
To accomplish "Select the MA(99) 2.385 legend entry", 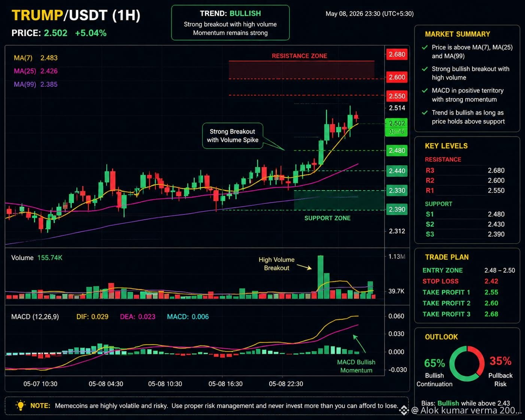I will tap(36, 85).
